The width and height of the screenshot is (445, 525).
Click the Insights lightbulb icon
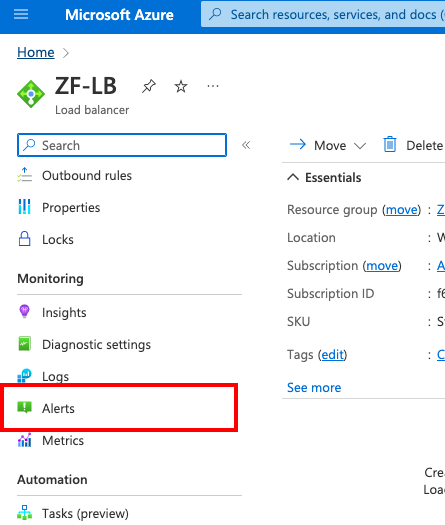(x=24, y=311)
